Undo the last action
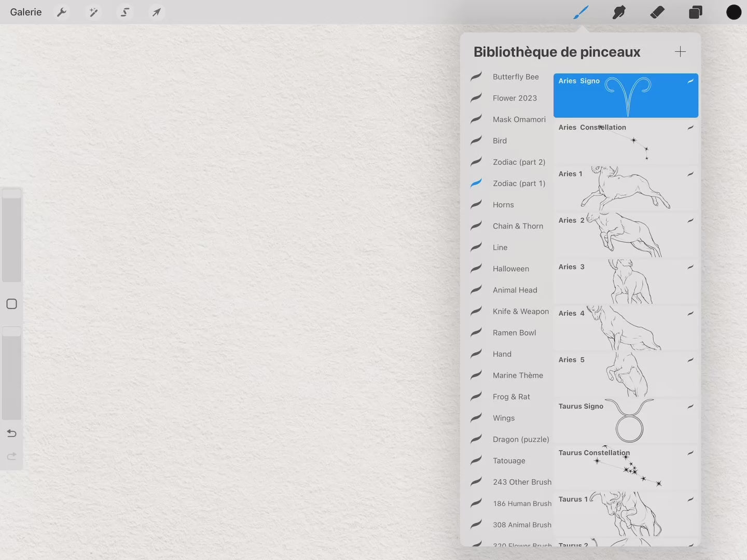The height and width of the screenshot is (560, 747). (x=11, y=433)
